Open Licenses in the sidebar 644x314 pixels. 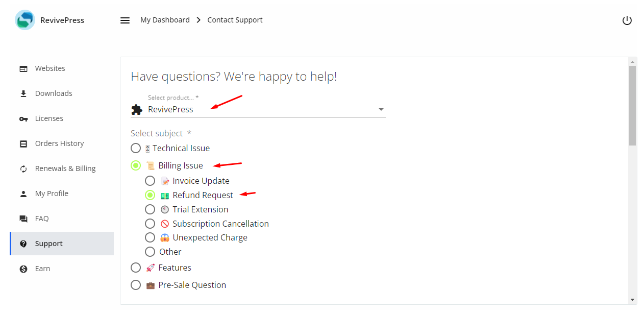click(x=62, y=118)
